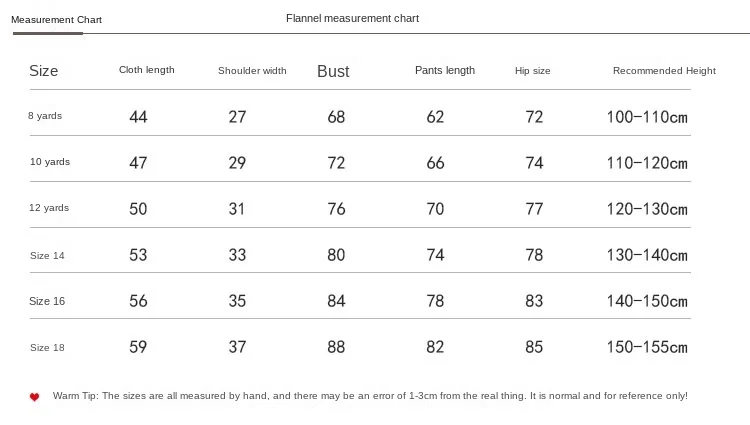Screen dimensions: 750x425
Task: Click the red heart icon beside Warm Tip
Action: click(x=34, y=397)
